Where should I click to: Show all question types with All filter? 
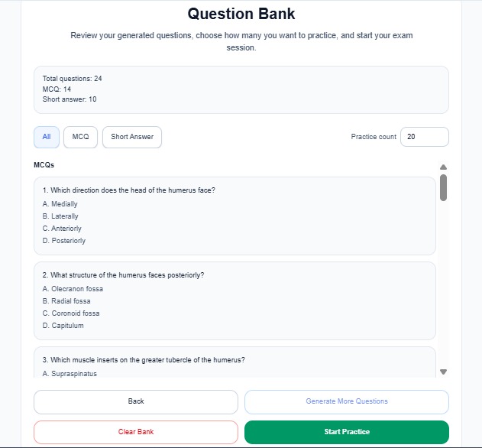pos(47,137)
